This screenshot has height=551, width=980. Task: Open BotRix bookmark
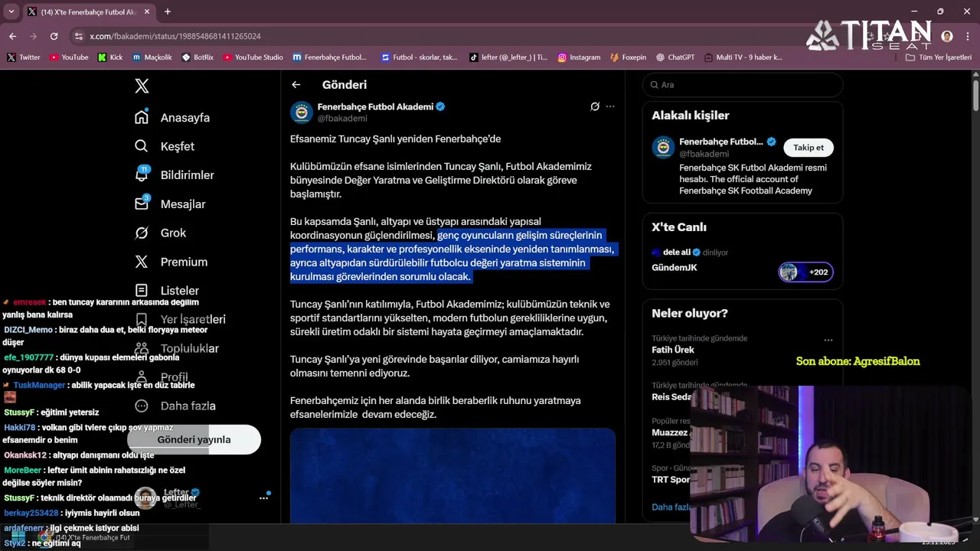pyautogui.click(x=198, y=57)
